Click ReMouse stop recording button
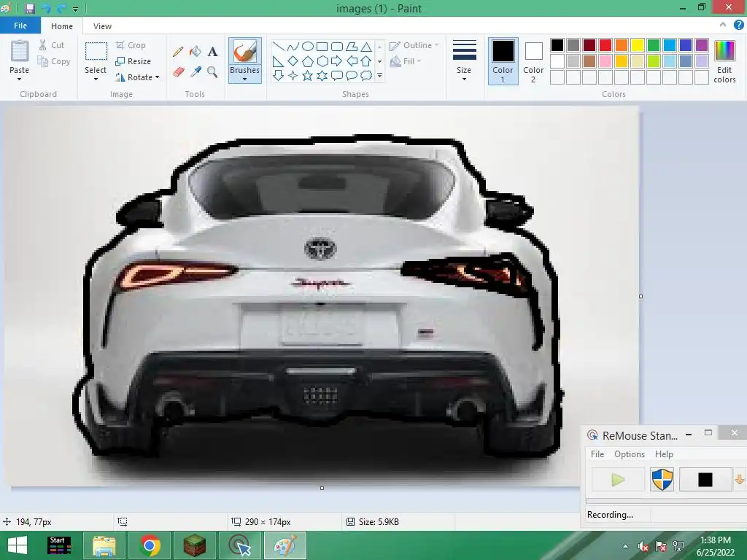The height and width of the screenshot is (560, 747). coord(705,480)
